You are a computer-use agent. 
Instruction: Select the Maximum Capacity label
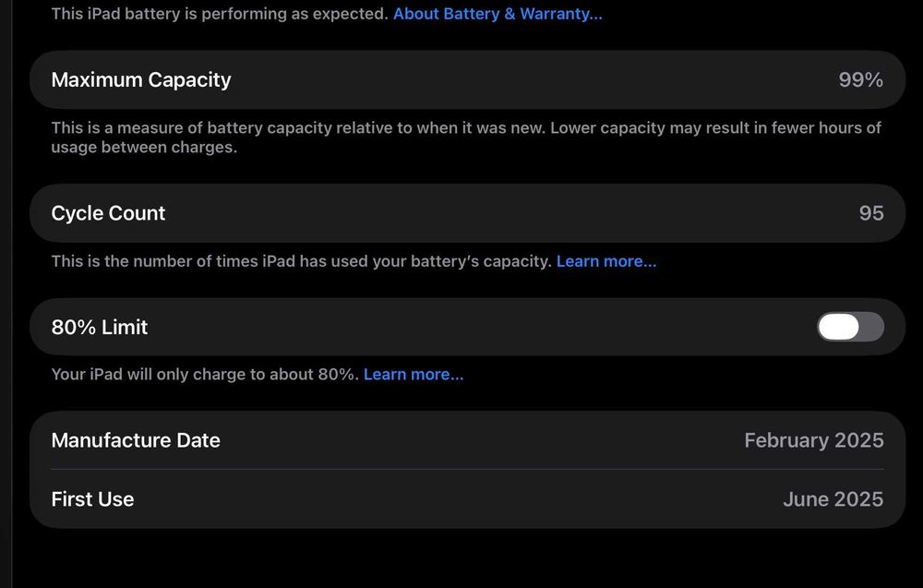point(141,79)
